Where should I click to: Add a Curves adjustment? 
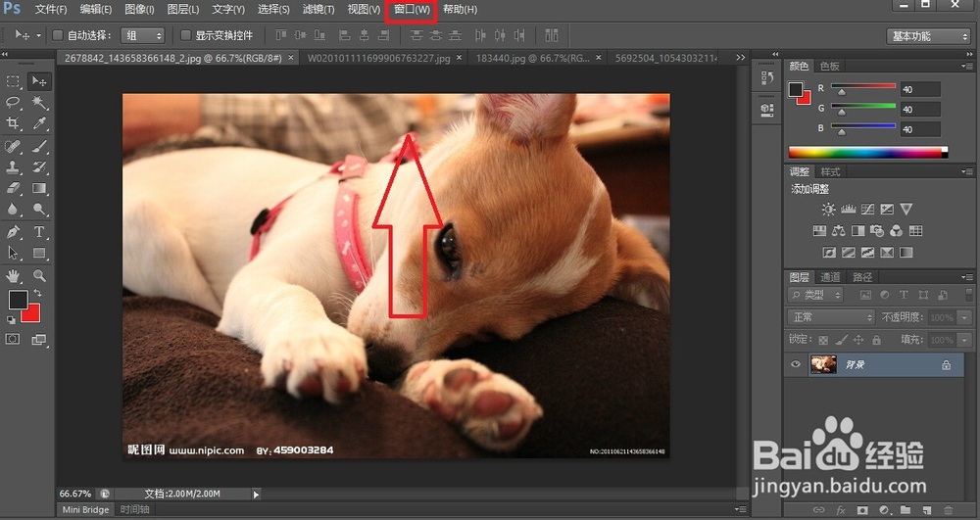[867, 210]
